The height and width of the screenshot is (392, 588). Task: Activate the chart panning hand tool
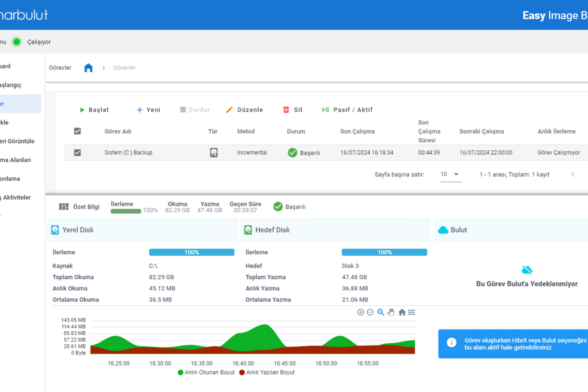tap(391, 312)
